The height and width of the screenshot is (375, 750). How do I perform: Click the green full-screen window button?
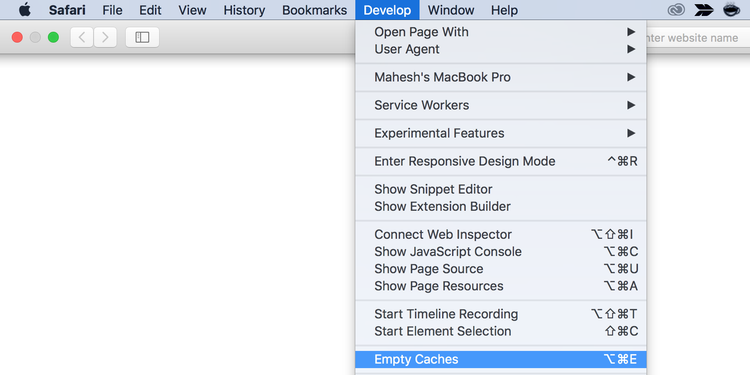pos(54,37)
